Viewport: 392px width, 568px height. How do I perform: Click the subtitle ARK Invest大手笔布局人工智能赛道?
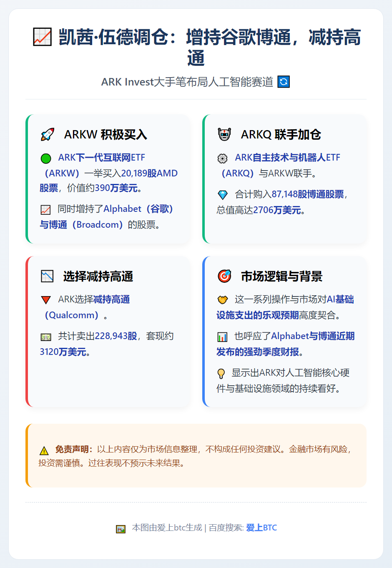point(187,82)
